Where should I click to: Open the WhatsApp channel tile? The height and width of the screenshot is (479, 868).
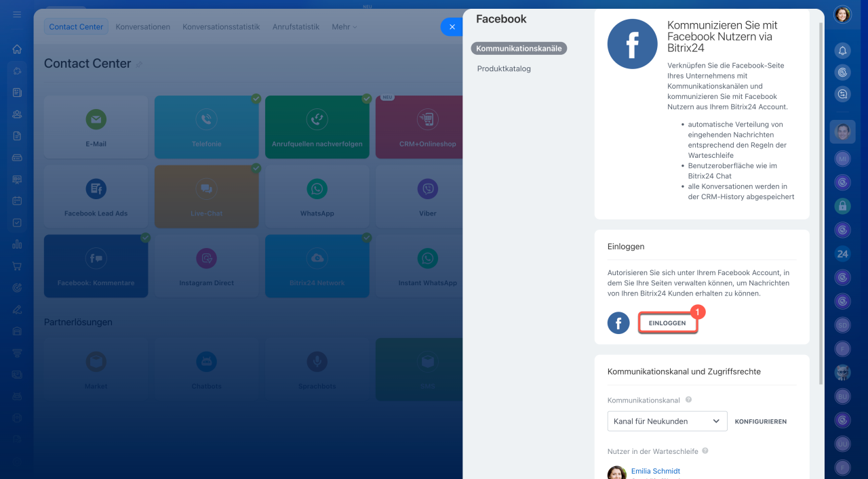[317, 196]
